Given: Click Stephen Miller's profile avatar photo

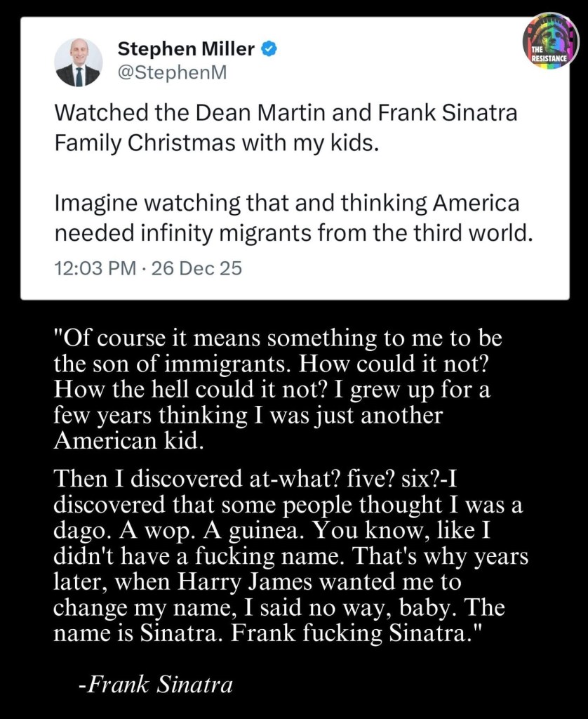Looking at the screenshot, I should pyautogui.click(x=77, y=62).
